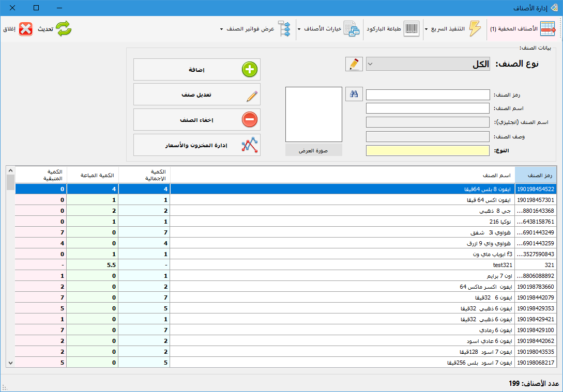Click the quick execution lightning icon
The width and height of the screenshot is (563, 392).
tap(475, 29)
